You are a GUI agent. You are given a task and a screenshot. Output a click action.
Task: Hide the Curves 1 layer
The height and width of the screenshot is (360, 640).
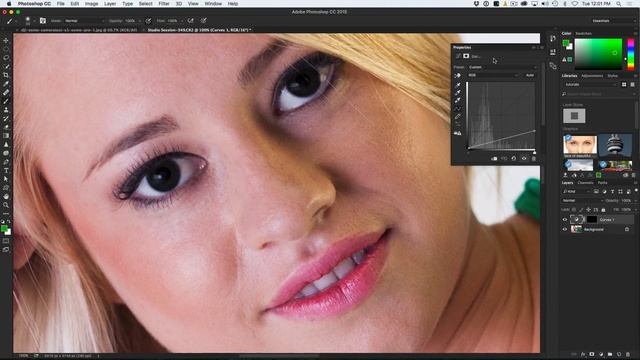pos(565,220)
